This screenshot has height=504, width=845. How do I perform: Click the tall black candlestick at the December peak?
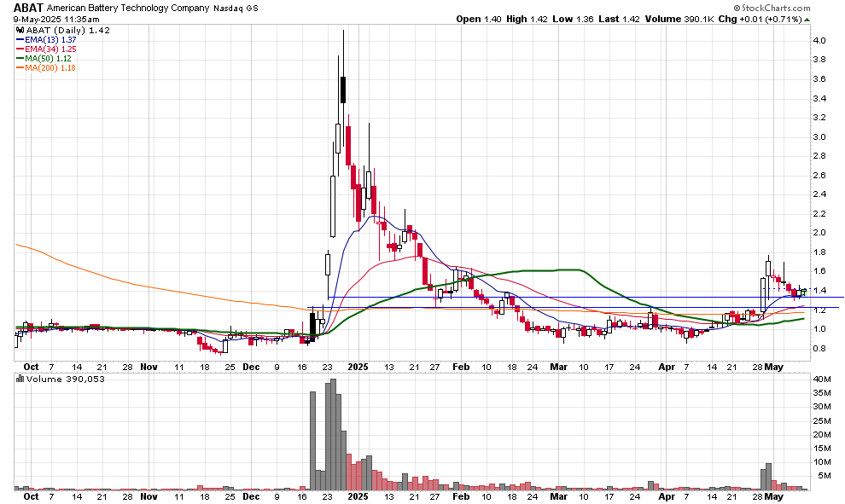pyautogui.click(x=342, y=90)
